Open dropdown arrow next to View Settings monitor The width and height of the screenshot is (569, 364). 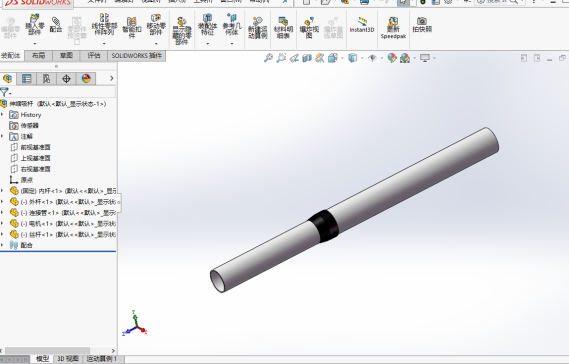434,58
